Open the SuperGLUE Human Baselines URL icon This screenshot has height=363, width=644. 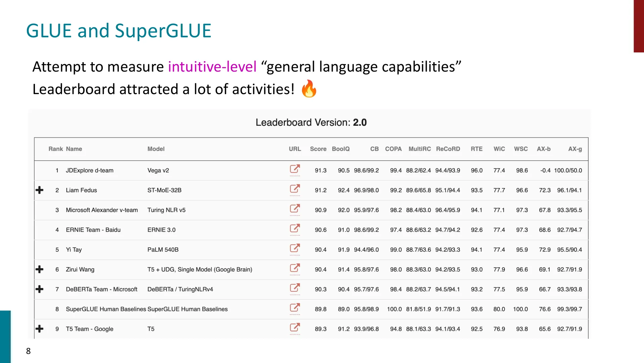[x=295, y=308]
